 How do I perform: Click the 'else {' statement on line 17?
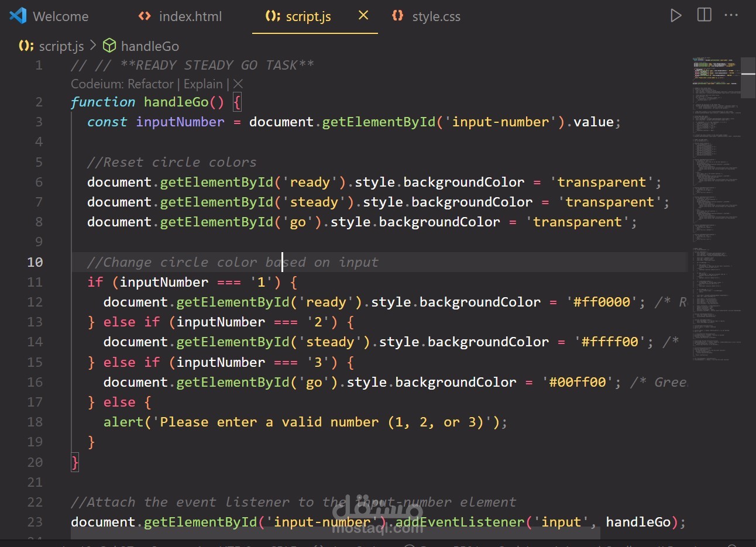128,402
